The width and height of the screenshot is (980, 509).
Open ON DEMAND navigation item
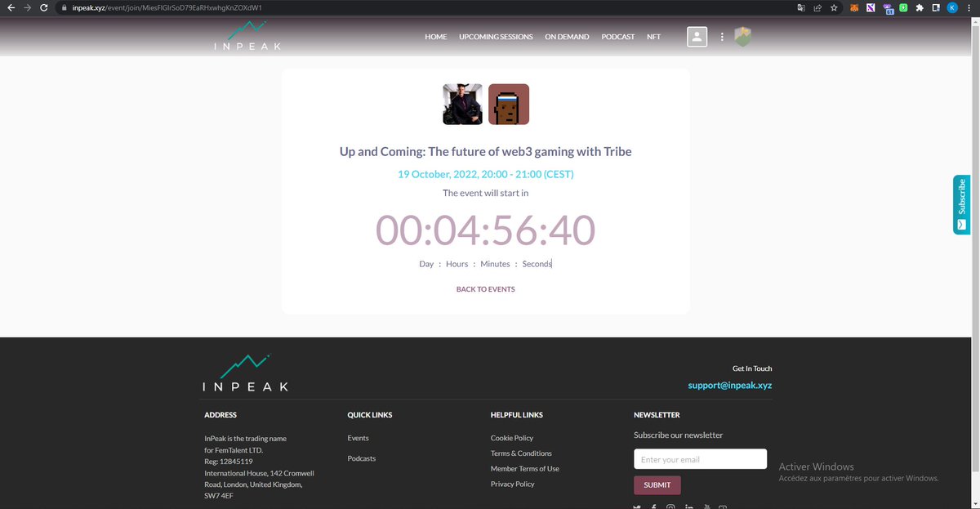click(567, 37)
